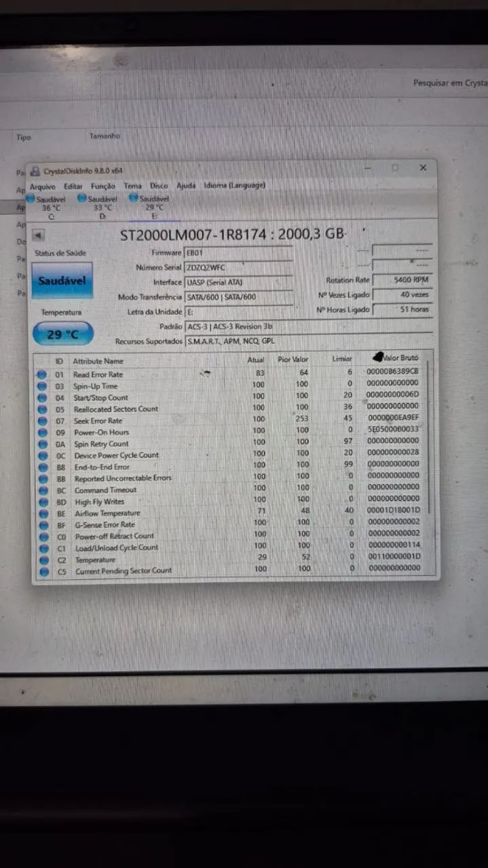The image size is (488, 868).
Task: Click the Attribute Name column header
Action: pyautogui.click(x=98, y=361)
